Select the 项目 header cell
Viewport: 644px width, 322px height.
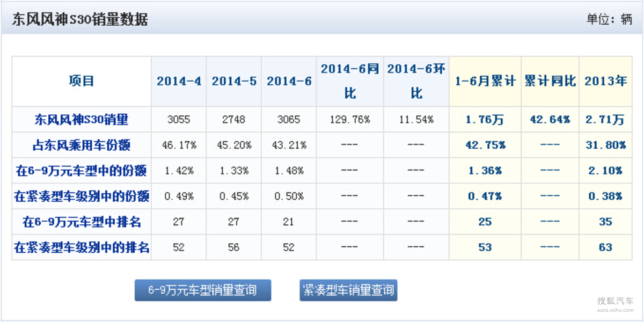coord(82,81)
